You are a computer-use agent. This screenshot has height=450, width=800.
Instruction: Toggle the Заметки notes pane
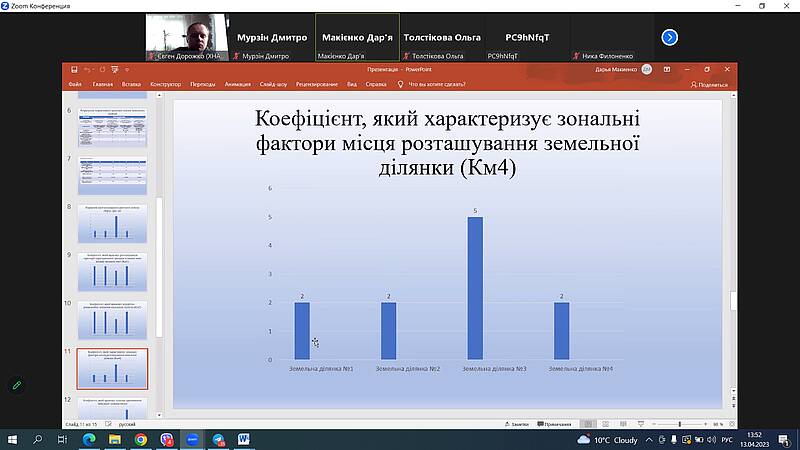pyautogui.click(x=519, y=424)
